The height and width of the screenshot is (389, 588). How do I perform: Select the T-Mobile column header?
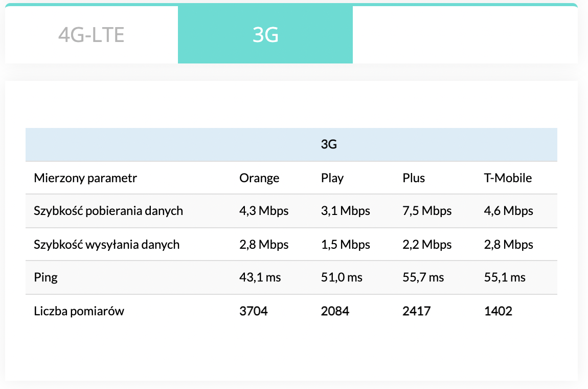(508, 178)
